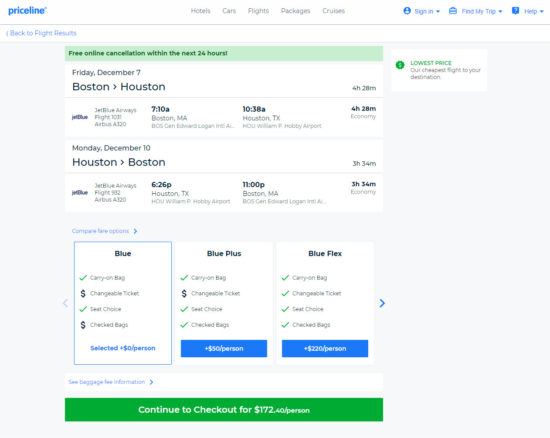Click the Sign in user icon
This screenshot has height=438, width=550.
point(407,11)
